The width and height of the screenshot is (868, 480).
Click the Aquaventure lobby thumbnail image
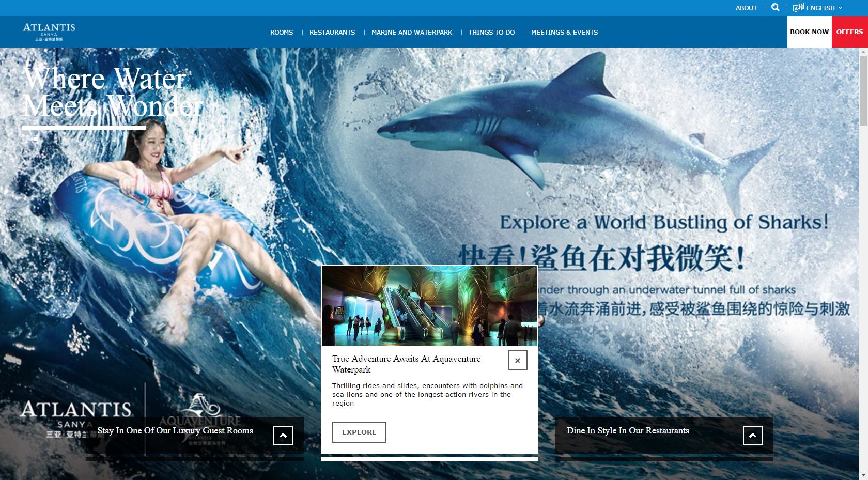coord(429,306)
